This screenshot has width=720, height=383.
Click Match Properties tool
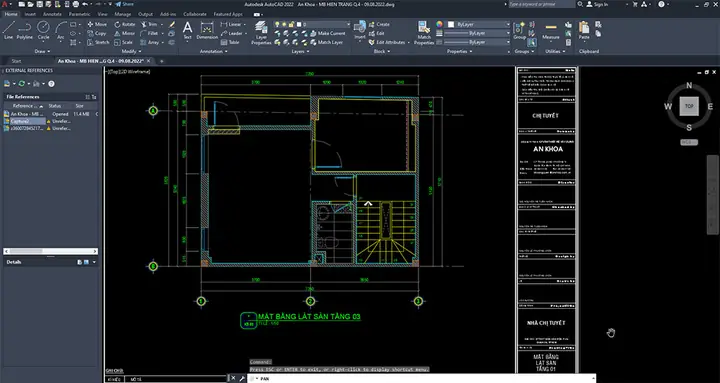click(424, 33)
